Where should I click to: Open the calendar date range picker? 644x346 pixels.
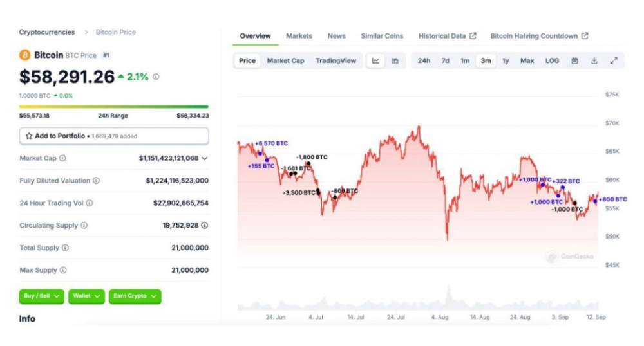click(574, 61)
